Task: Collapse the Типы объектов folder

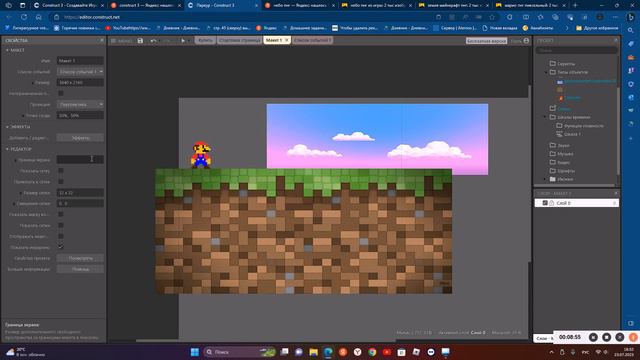Action: point(546,72)
